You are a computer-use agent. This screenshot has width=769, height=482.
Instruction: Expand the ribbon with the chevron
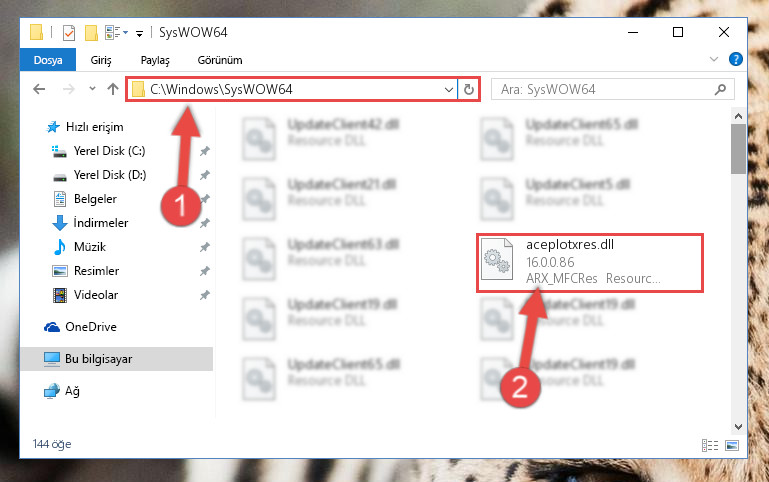tap(714, 59)
